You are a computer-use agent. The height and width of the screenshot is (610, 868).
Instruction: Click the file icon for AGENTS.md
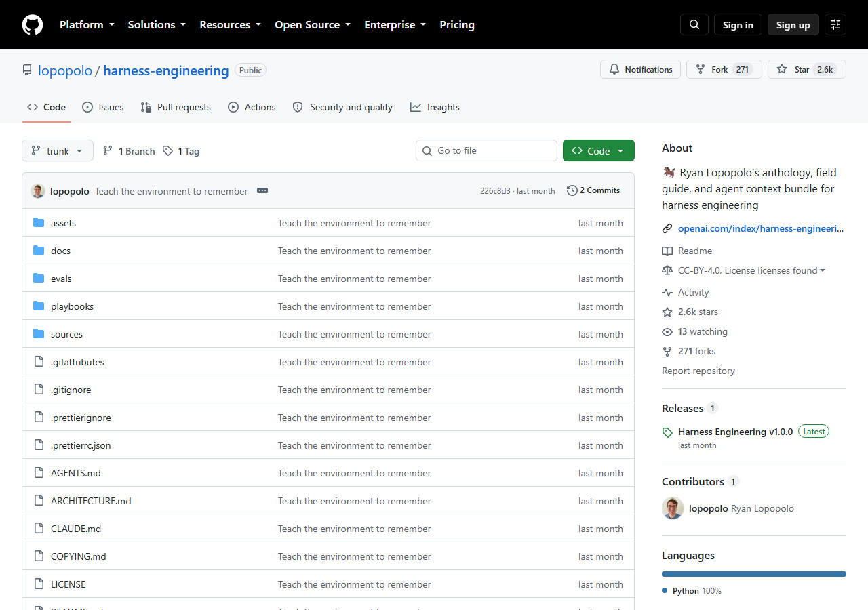click(x=39, y=473)
